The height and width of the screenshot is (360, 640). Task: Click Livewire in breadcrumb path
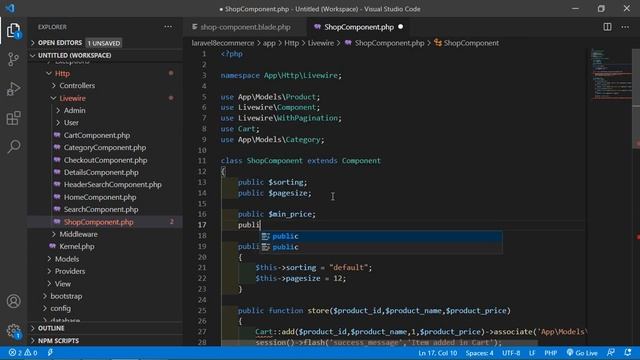[x=320, y=43]
